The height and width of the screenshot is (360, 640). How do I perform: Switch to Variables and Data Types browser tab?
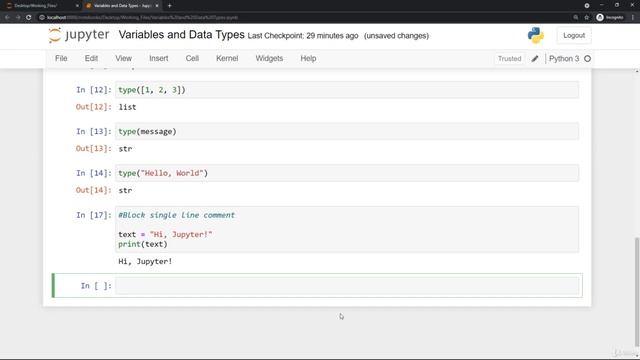point(122,6)
